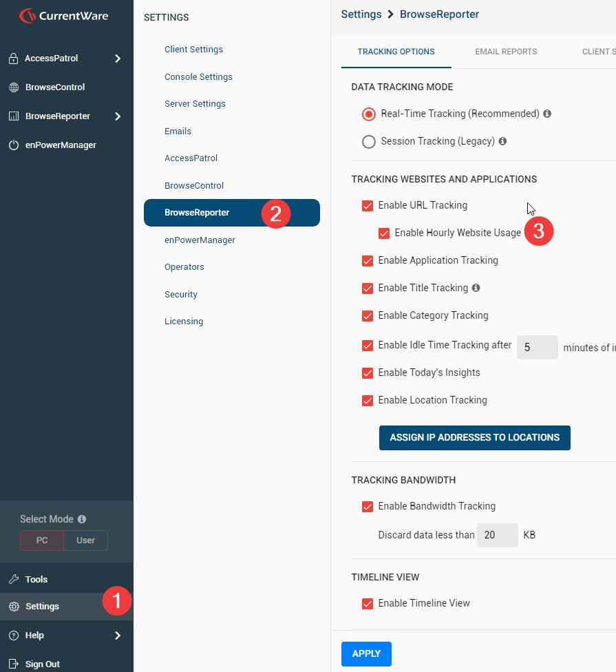Disable Enable Bandwidth Tracking checkbox
Image resolution: width=616 pixels, height=672 pixels.
[x=367, y=507]
